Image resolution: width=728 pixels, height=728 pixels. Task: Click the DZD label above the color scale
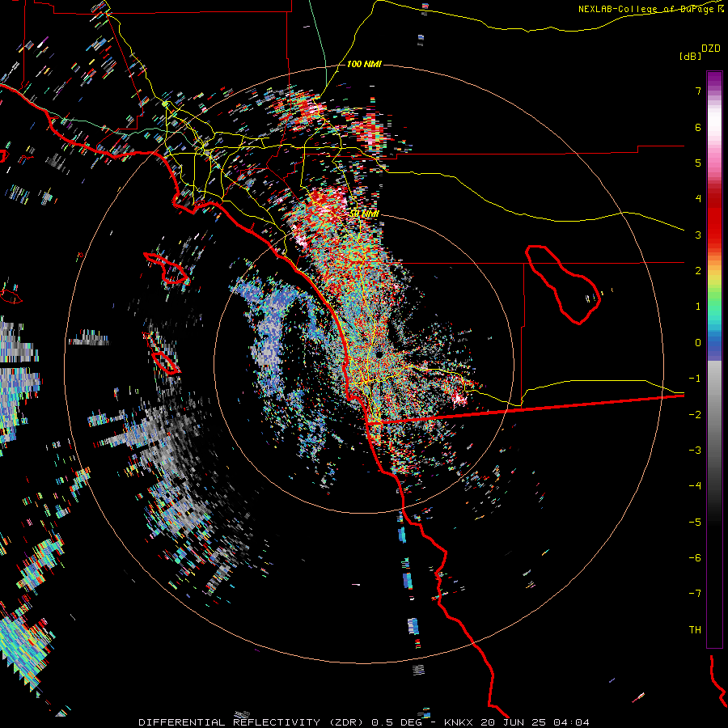pos(711,49)
